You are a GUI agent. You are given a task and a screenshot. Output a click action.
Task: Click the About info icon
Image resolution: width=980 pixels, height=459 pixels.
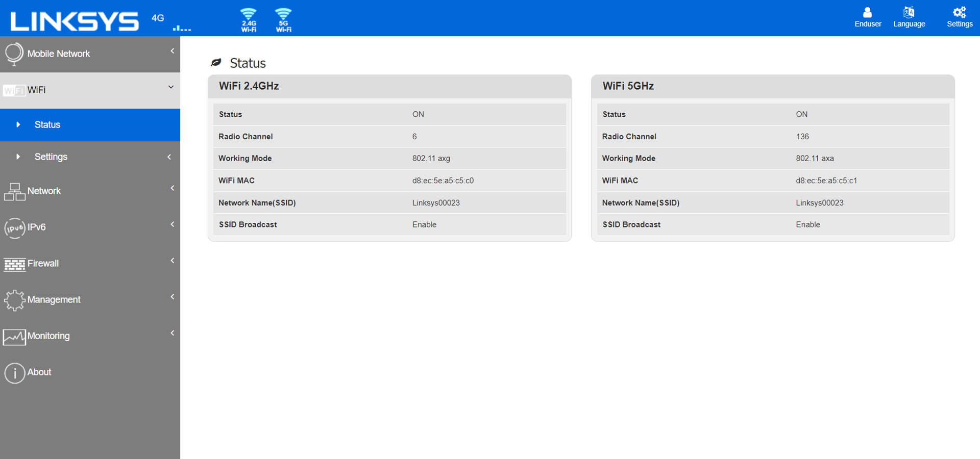click(x=14, y=373)
